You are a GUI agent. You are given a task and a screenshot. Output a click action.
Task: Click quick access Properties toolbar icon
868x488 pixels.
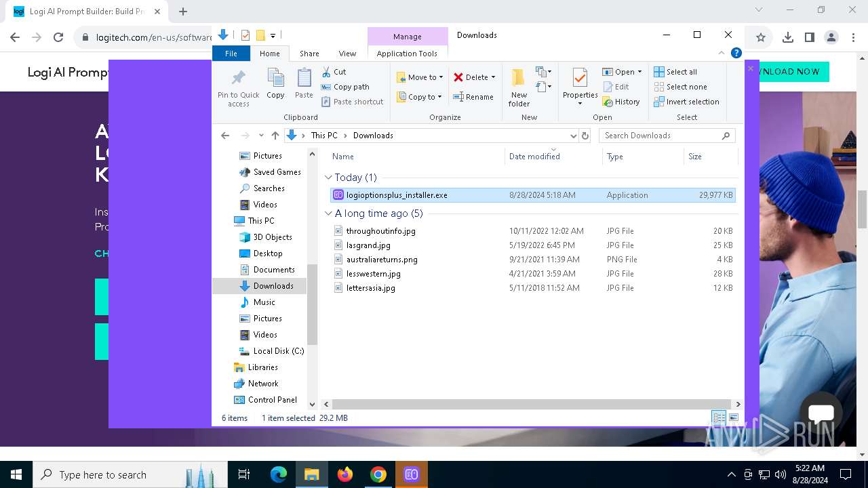point(245,35)
